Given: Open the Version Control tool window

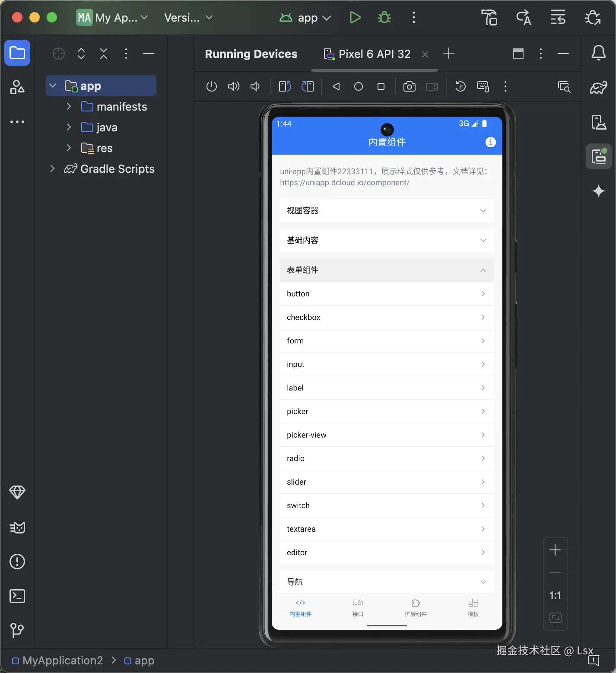Looking at the screenshot, I should click(17, 630).
